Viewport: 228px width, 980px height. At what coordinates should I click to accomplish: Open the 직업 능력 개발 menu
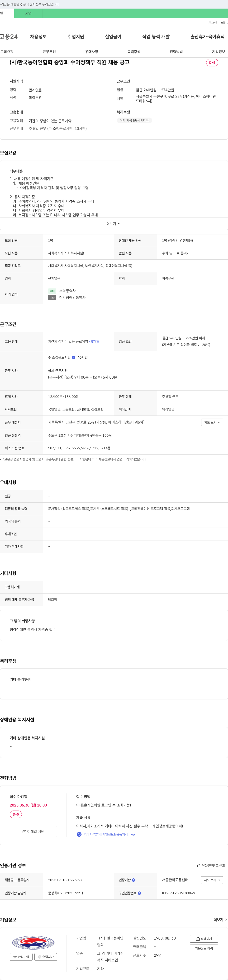point(156,36)
